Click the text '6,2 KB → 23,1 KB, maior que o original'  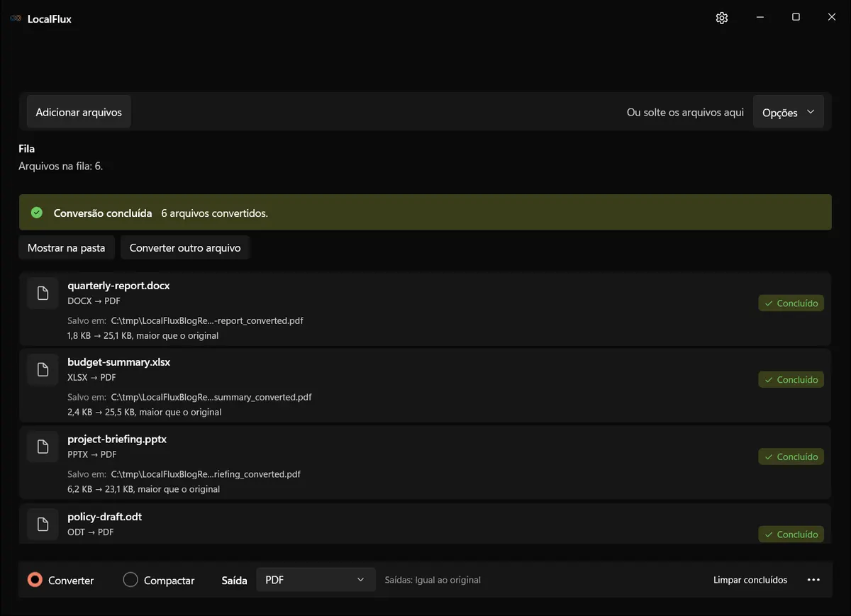click(x=144, y=489)
